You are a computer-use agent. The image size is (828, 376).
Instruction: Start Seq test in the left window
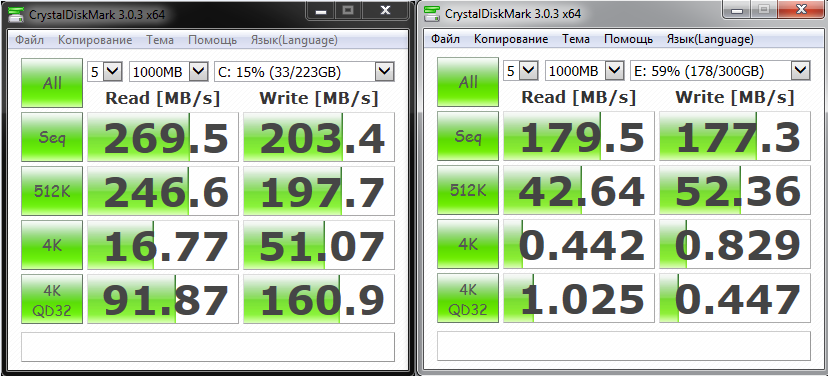click(x=52, y=137)
